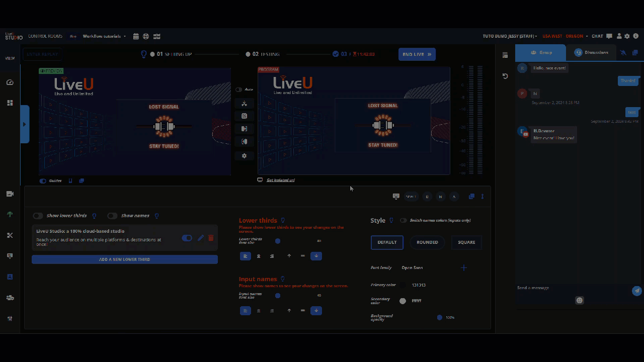Toggle the LiveU Studio lower third on
This screenshot has width=644, height=362.
tap(187, 238)
